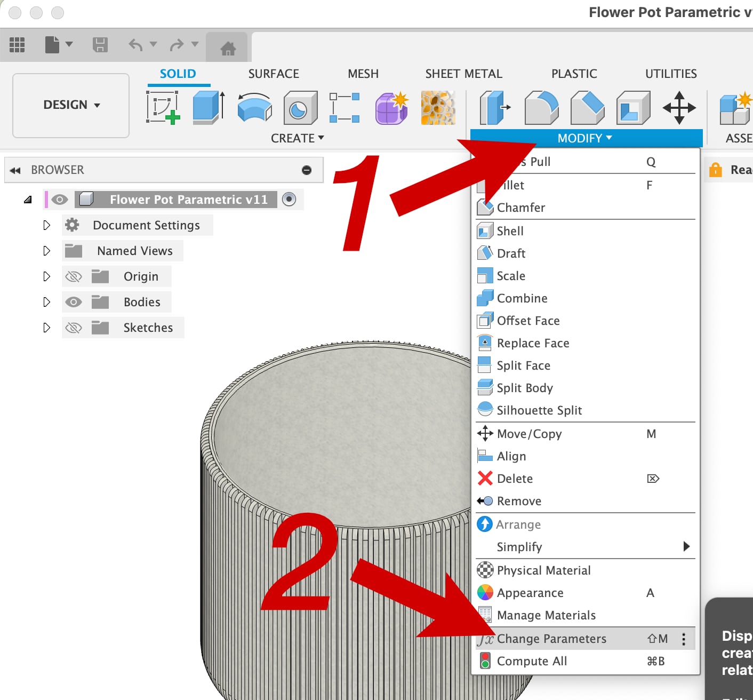Toggle visibility of Flower Pot Parametric v11
Image resolution: width=753 pixels, height=700 pixels.
(x=60, y=200)
